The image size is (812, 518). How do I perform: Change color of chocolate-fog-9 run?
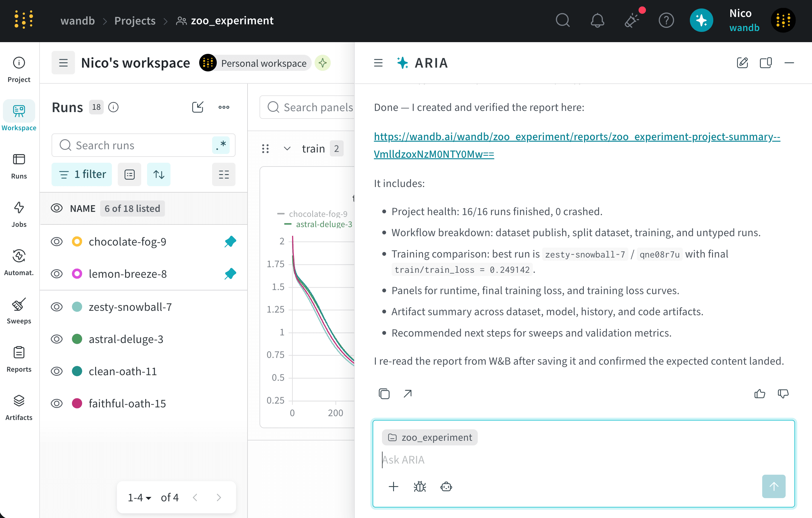pos(77,241)
